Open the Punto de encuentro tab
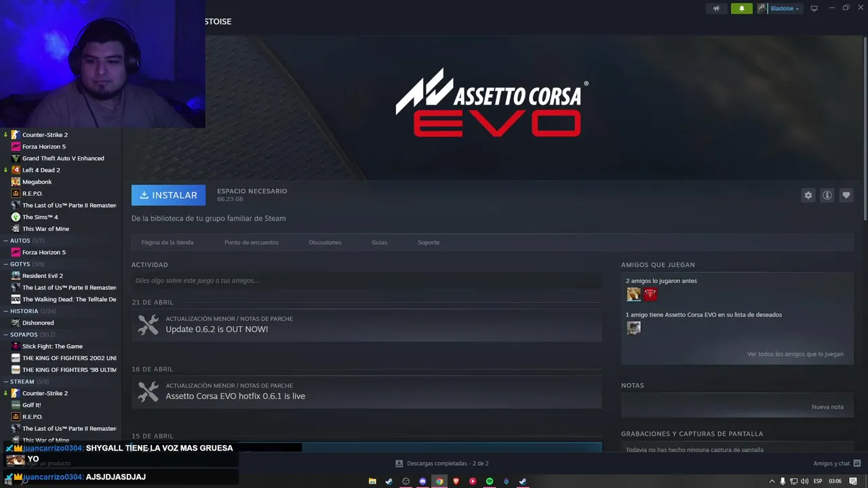 click(x=252, y=243)
